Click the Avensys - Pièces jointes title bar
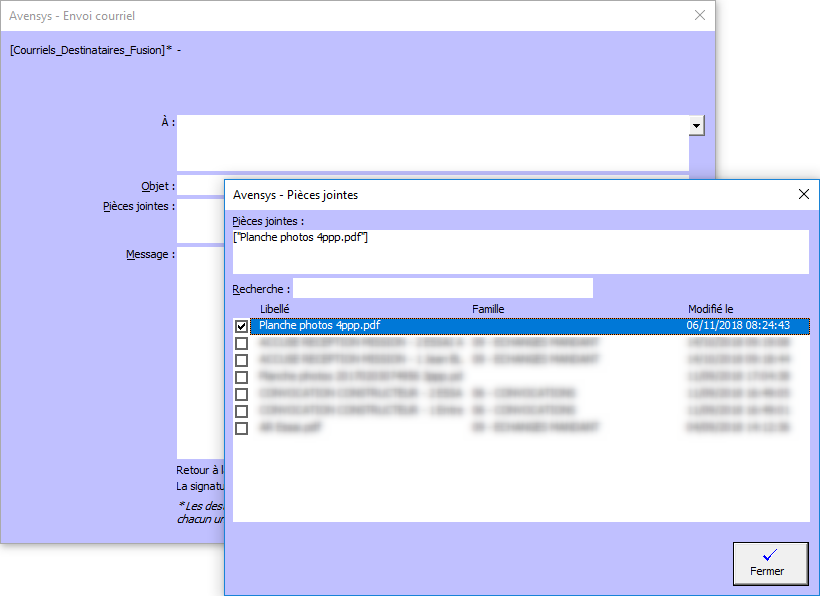820x596 pixels. 500,195
